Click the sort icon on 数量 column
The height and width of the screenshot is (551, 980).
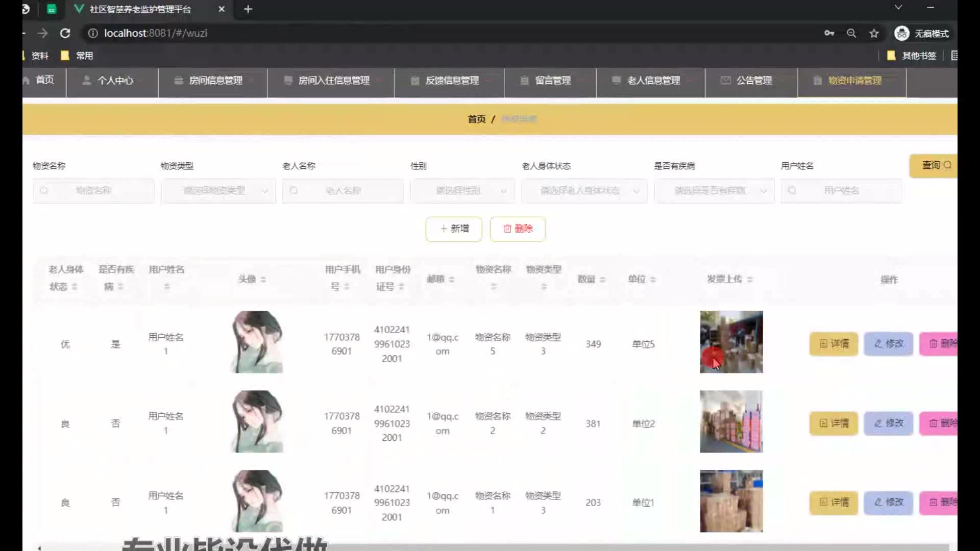pos(602,280)
